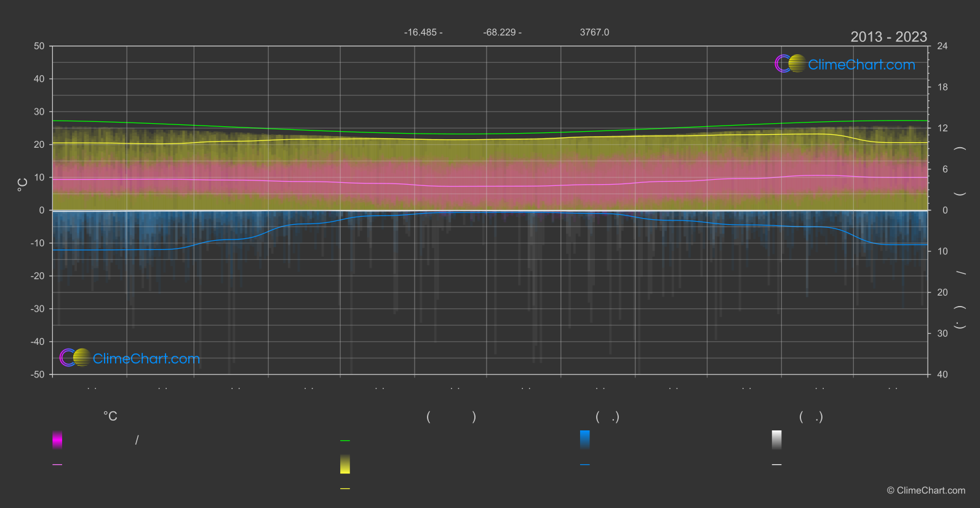Viewport: 980px width, 508px height.
Task: Click the 24 tick on right axis
Action: pos(942,46)
